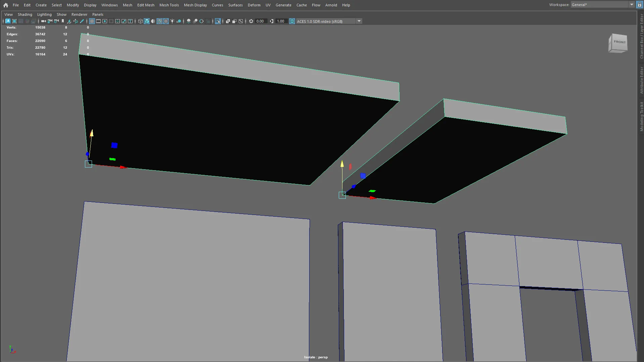This screenshot has height=362, width=644.
Task: Click the Tris count value 22780
Action: tap(40, 47)
